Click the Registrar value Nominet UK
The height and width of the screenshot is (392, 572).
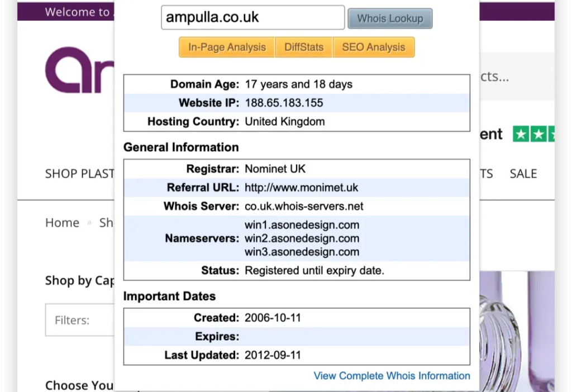(275, 169)
